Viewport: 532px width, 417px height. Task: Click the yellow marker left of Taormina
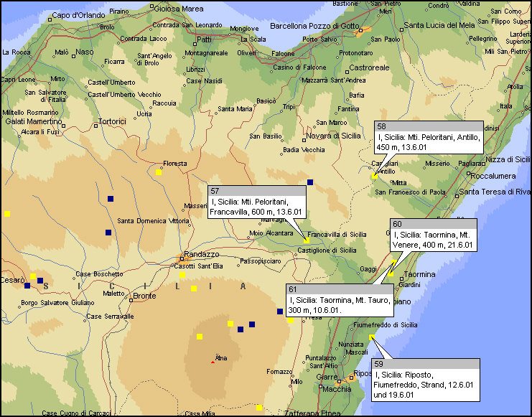click(x=391, y=273)
